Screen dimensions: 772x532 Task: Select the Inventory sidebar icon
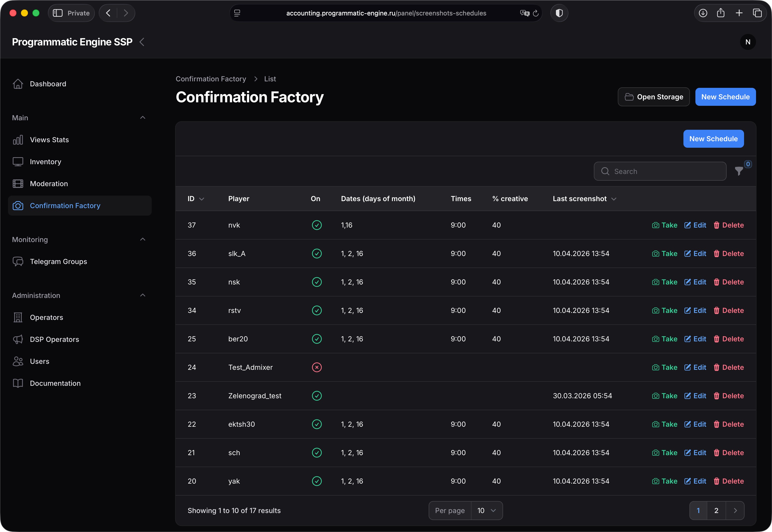[x=18, y=162]
